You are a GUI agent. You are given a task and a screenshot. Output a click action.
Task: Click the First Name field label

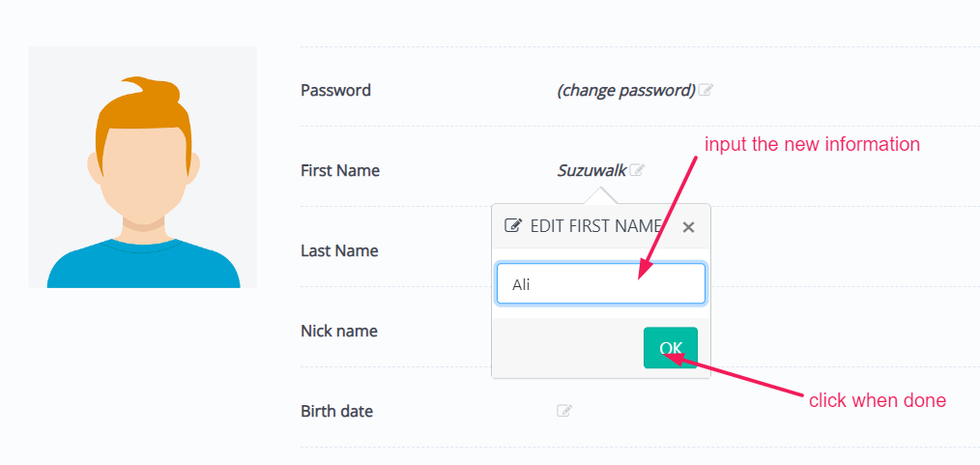[x=340, y=171]
